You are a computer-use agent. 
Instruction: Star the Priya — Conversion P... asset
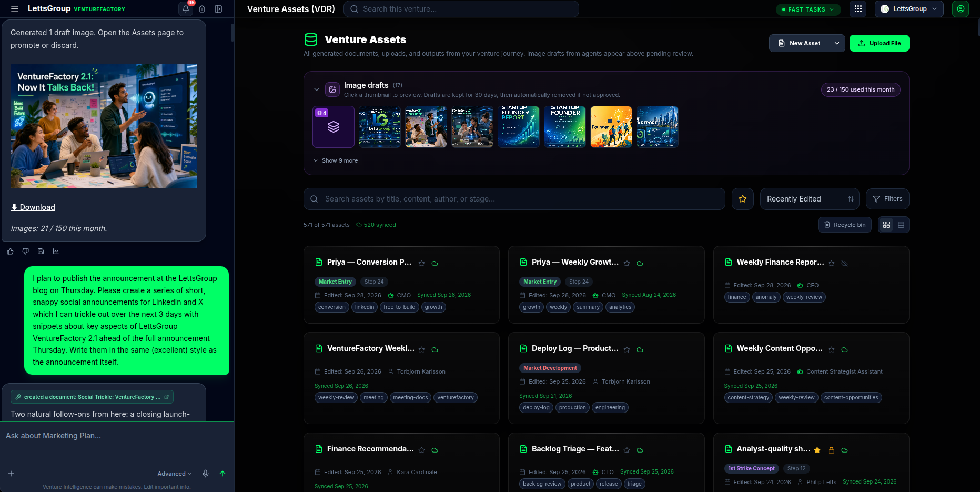[421, 263]
